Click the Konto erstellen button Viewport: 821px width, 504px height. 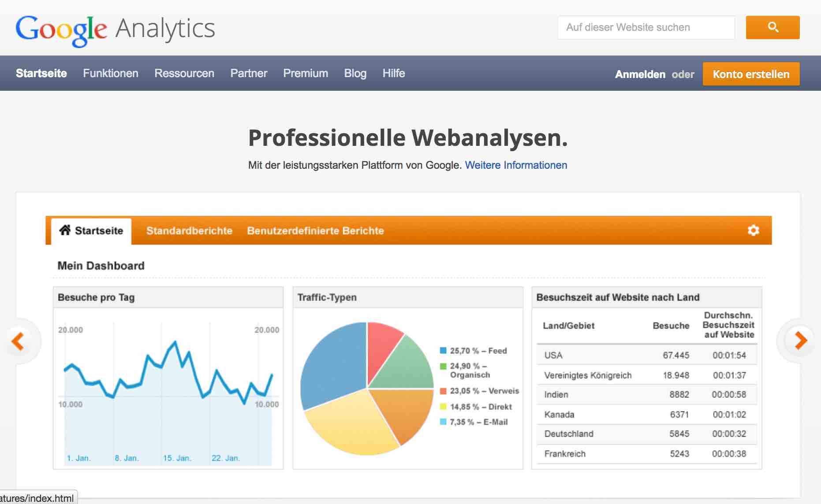coord(751,74)
